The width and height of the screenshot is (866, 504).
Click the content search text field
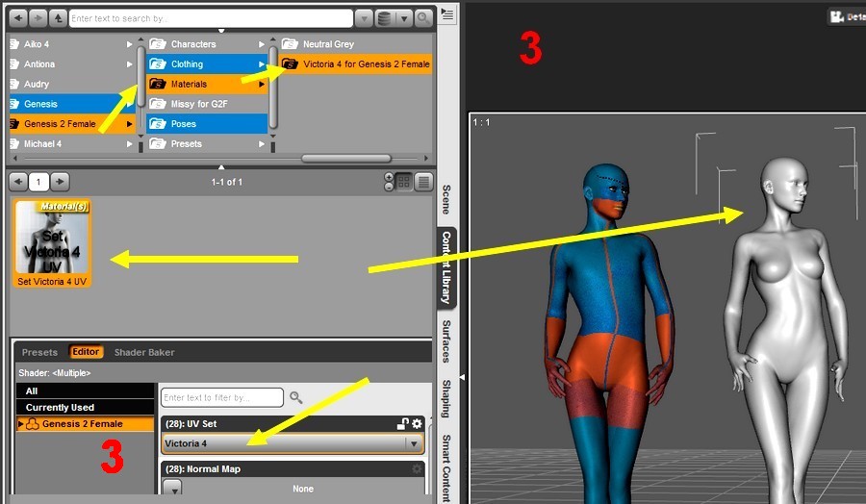tap(211, 18)
